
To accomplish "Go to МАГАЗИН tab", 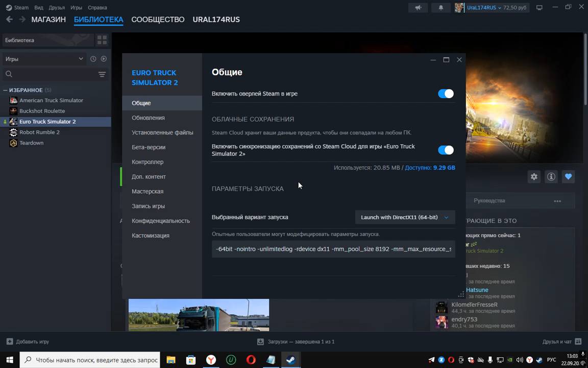I will tap(48, 19).
